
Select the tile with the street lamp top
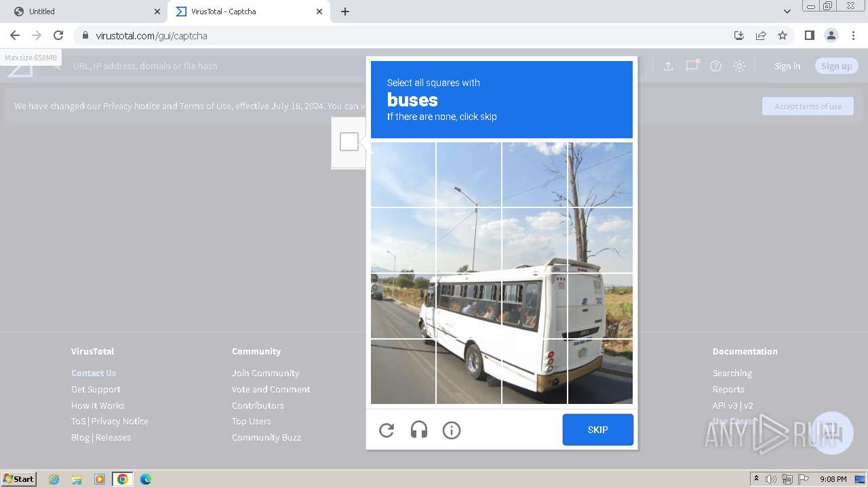469,174
